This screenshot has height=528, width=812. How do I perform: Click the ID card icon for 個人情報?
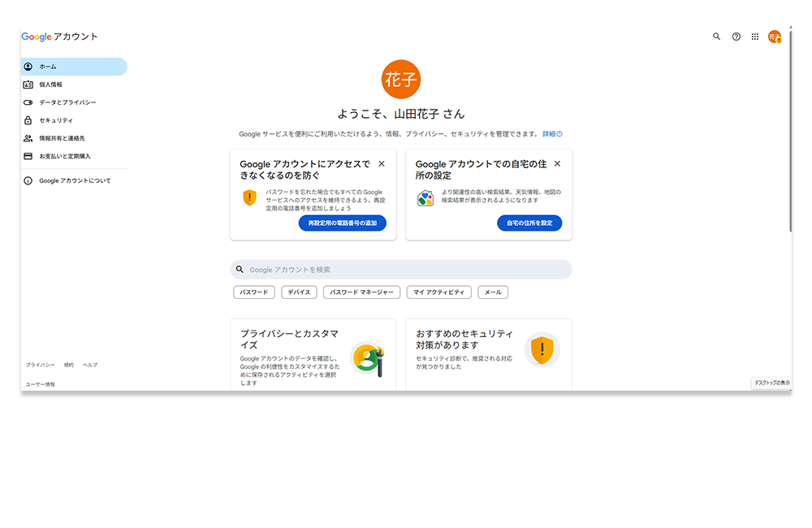28,84
